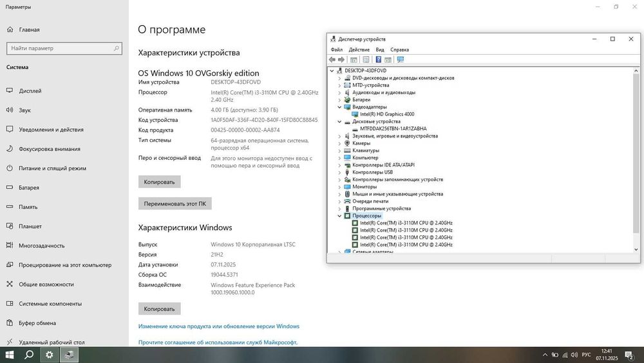The width and height of the screenshot is (644, 363).
Task: Click Device Manager scrollbar down arrow
Action: (x=636, y=249)
